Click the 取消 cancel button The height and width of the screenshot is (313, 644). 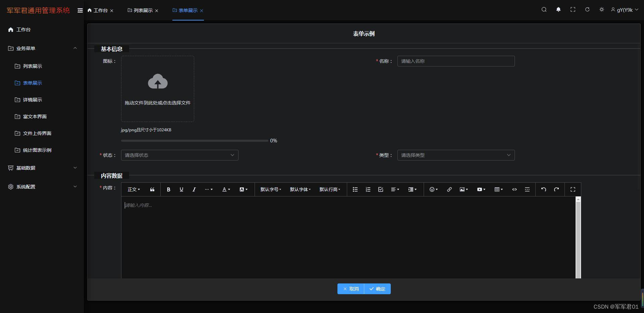pos(351,289)
